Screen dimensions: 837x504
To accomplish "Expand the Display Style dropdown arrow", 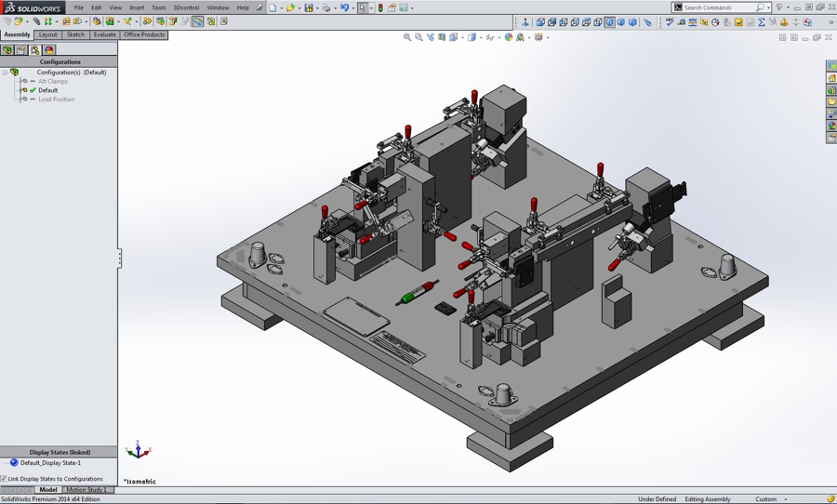I will 480,37.
